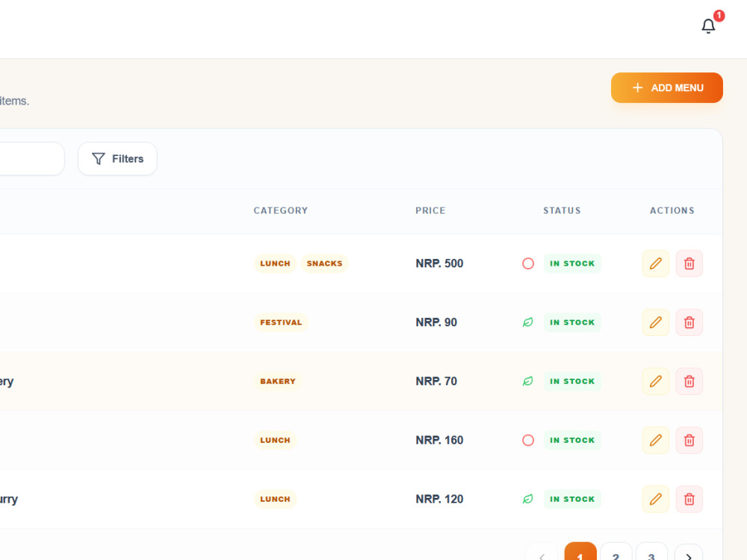Go to pagination page 2
The image size is (747, 560).
click(616, 553)
